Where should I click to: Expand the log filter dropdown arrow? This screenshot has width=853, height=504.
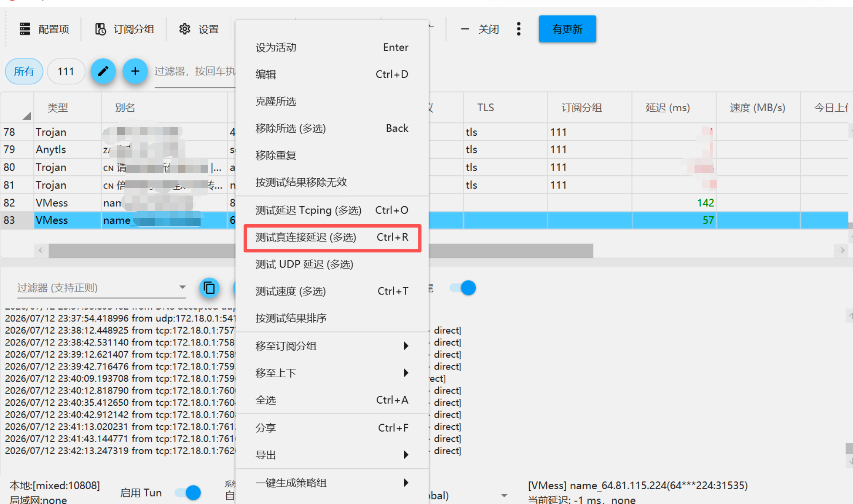point(182,287)
